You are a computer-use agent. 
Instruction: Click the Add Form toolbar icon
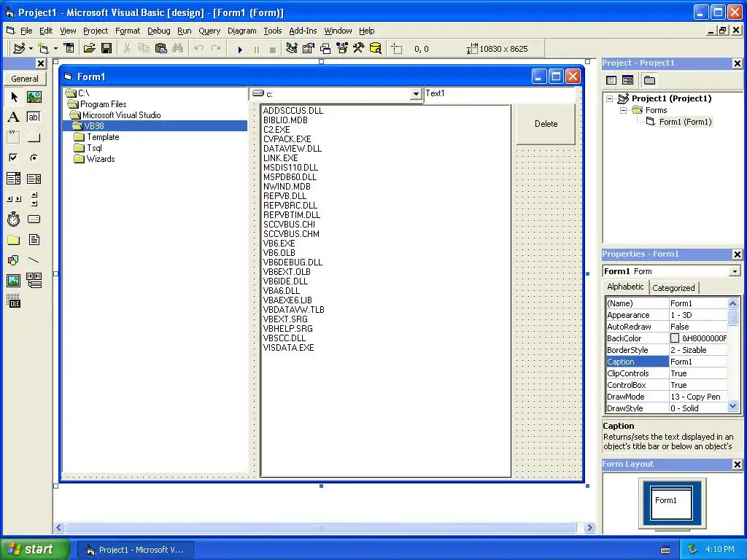point(43,49)
